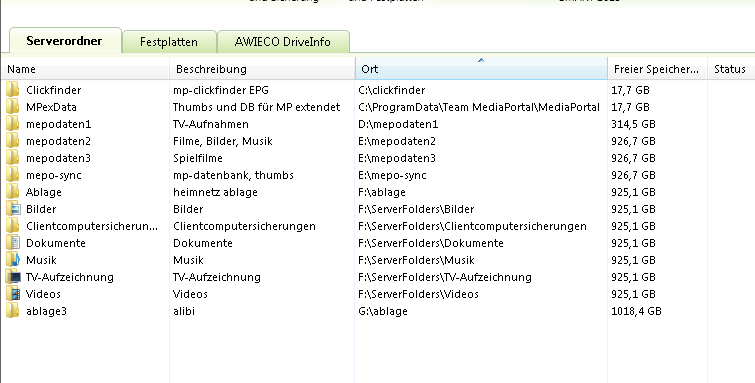This screenshot has width=755, height=383.
Task: Select the ablage3 row name
Action: pyautogui.click(x=46, y=311)
